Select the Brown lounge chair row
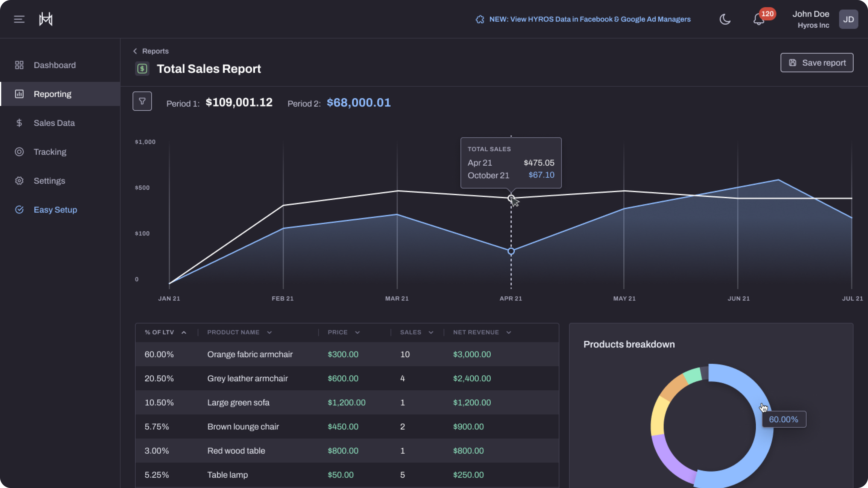Image resolution: width=868 pixels, height=488 pixels. 347,427
